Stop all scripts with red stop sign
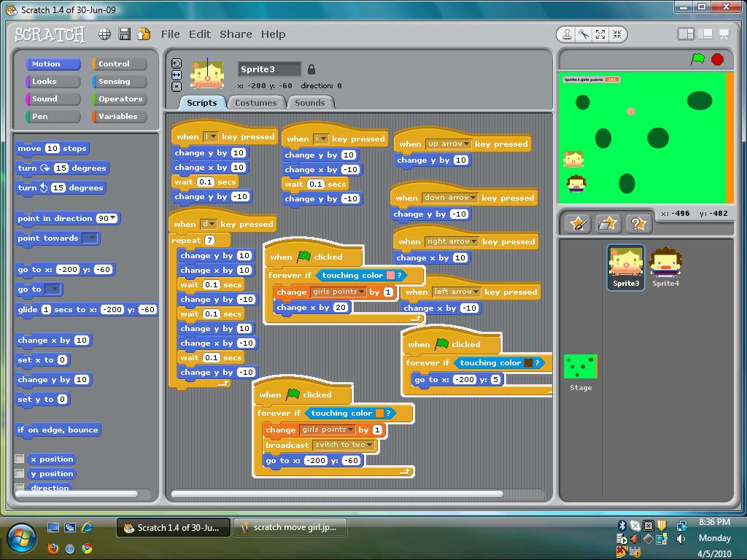The width and height of the screenshot is (747, 560). tap(718, 59)
